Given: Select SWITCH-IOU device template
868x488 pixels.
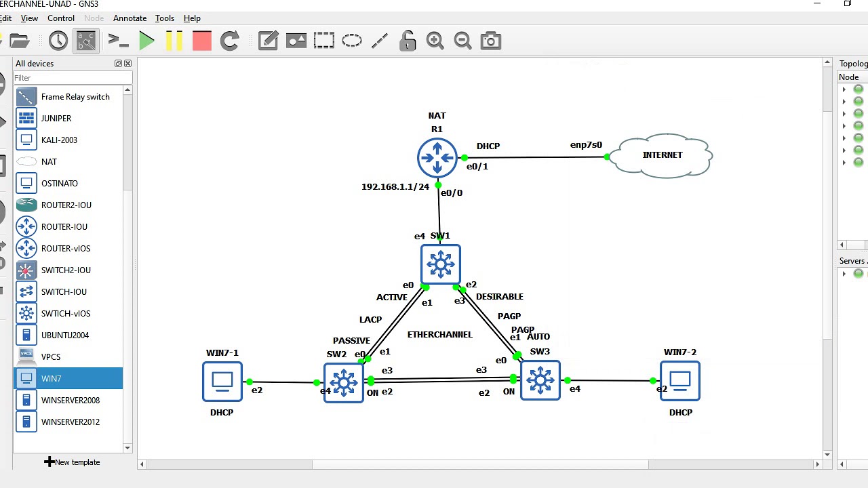Looking at the screenshot, I should (68, 292).
